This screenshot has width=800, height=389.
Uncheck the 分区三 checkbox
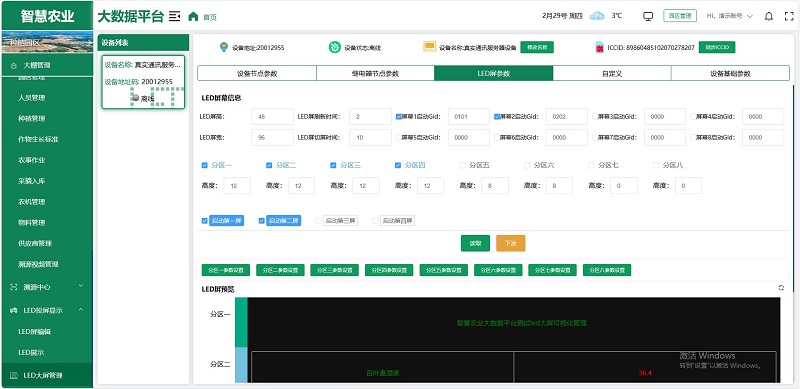point(333,165)
